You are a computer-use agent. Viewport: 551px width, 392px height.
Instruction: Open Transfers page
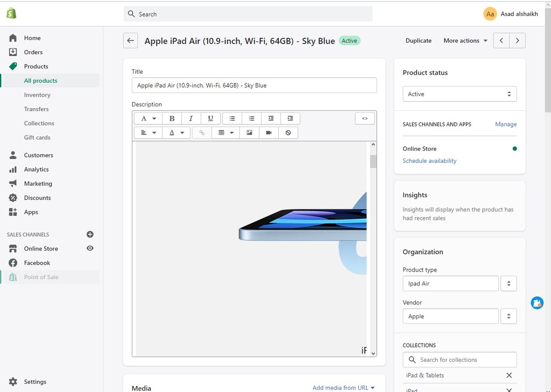click(x=36, y=109)
